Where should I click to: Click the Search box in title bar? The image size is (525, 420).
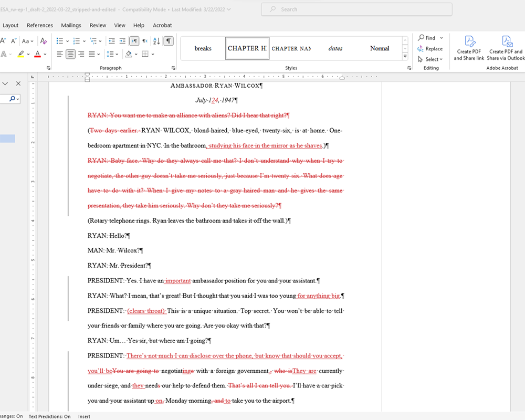click(x=356, y=9)
